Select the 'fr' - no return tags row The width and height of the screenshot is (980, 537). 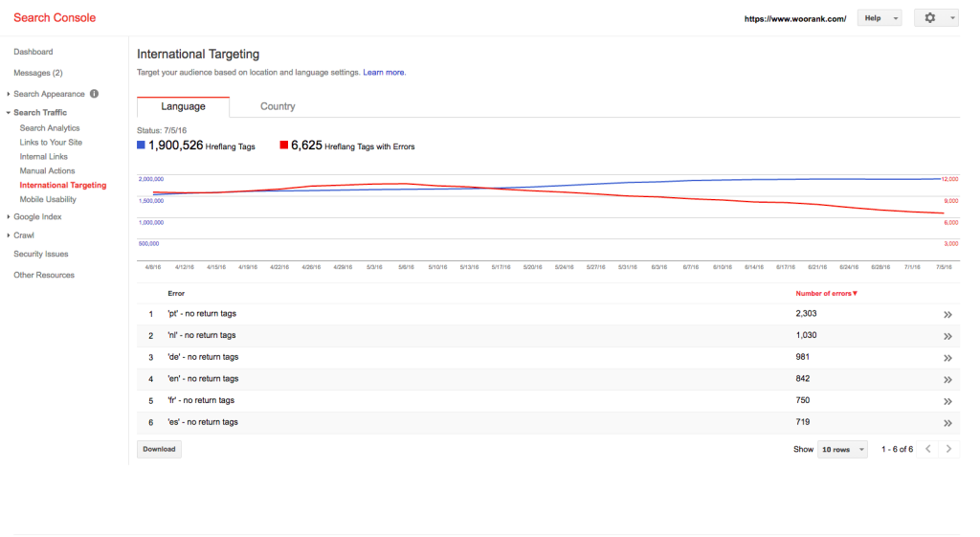pos(548,401)
